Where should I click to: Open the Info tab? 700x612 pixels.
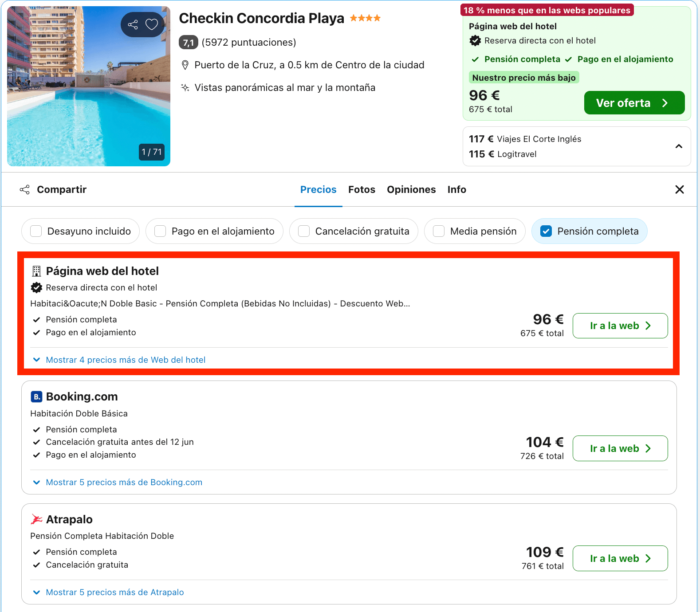pyautogui.click(x=456, y=190)
